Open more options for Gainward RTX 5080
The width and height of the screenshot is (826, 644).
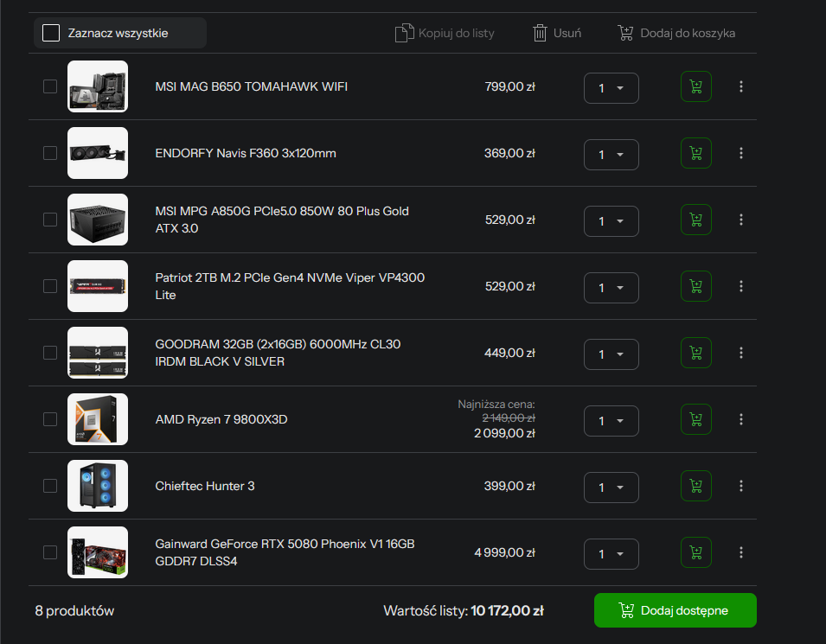pos(741,552)
